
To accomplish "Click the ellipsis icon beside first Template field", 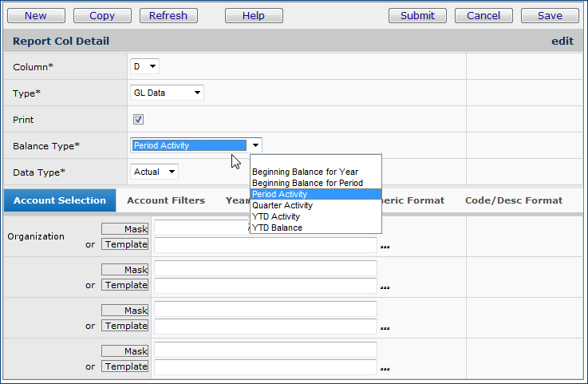I will tap(385, 246).
